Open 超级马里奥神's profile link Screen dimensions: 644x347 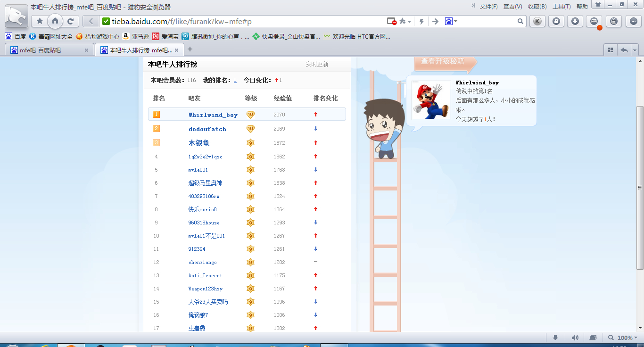[205, 183]
